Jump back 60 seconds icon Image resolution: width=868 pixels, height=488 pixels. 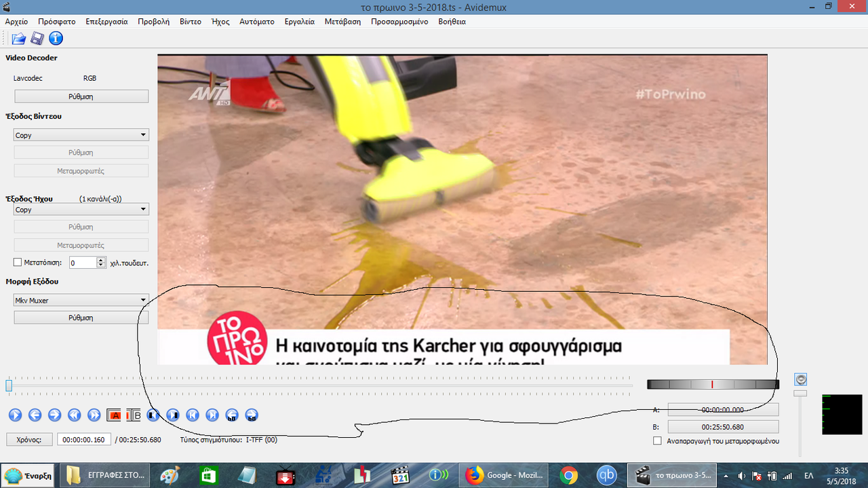232,415
